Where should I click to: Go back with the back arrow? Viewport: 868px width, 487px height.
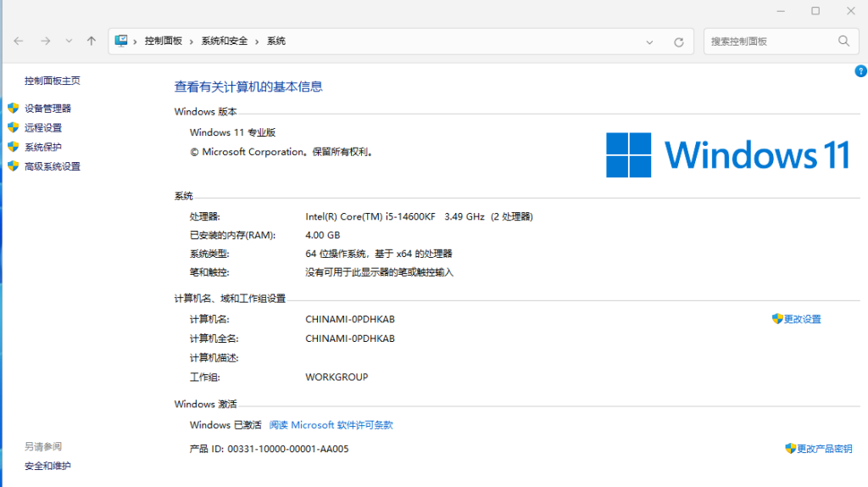tap(19, 41)
